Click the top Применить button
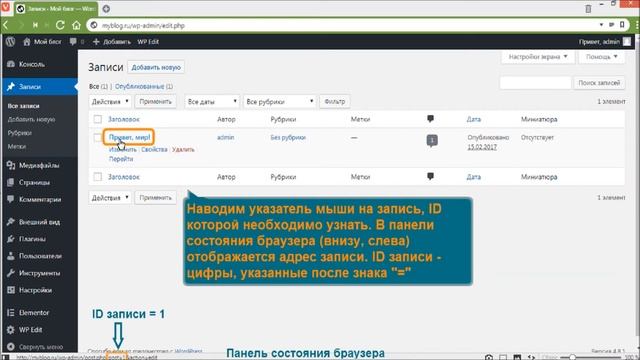 point(156,102)
